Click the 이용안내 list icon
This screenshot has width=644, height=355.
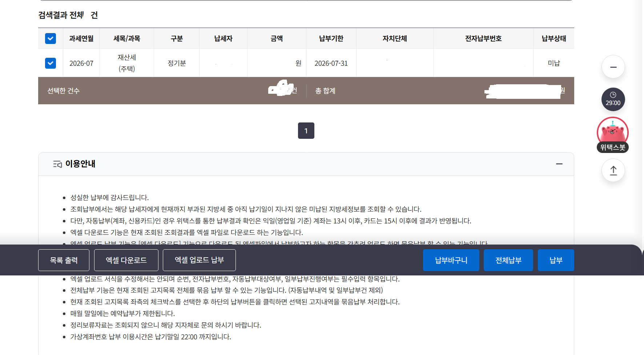(x=57, y=164)
